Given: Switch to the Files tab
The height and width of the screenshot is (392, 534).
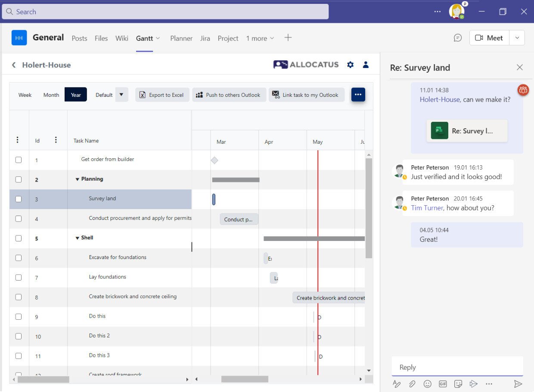Looking at the screenshot, I should pyautogui.click(x=101, y=38).
